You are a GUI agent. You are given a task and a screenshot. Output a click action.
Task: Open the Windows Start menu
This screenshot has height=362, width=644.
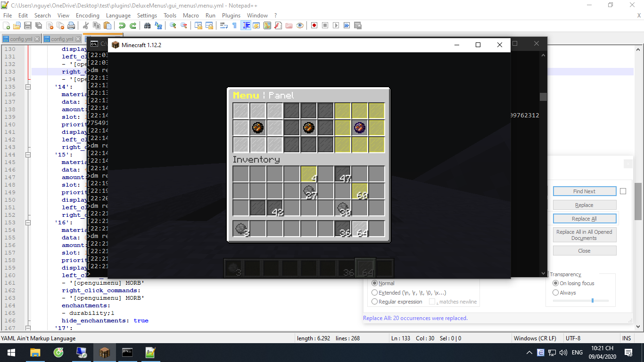coord(11,353)
